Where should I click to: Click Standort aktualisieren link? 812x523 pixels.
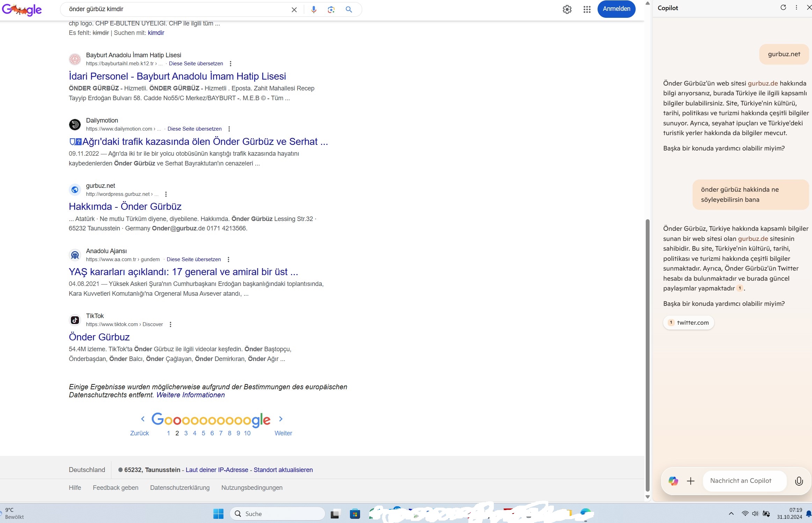pyautogui.click(x=283, y=470)
